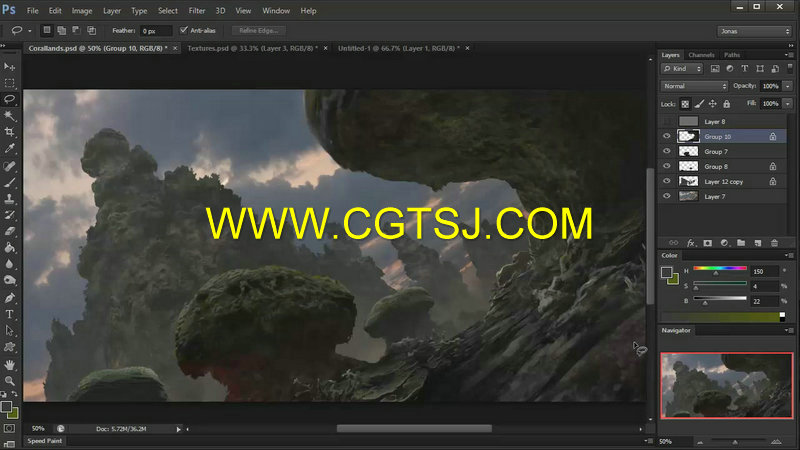The height and width of the screenshot is (450, 800).
Task: Open the Filter menu
Action: tap(196, 11)
